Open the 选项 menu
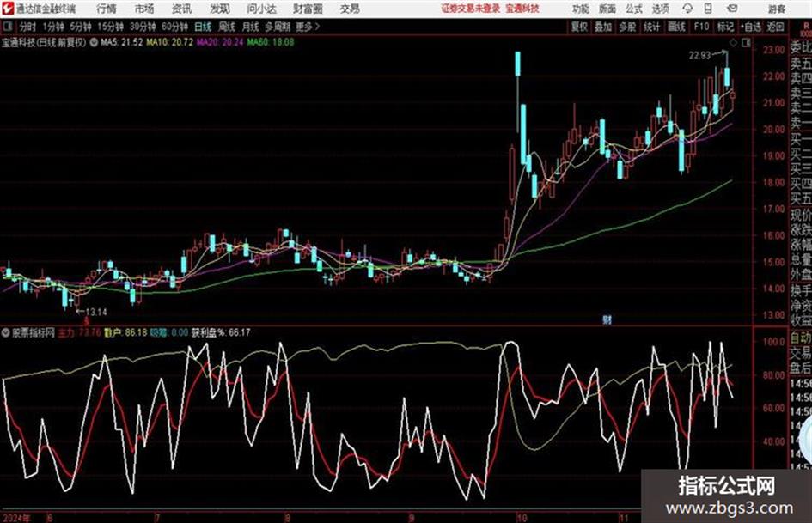Image resolution: width=812 pixels, height=523 pixels. tap(660, 9)
